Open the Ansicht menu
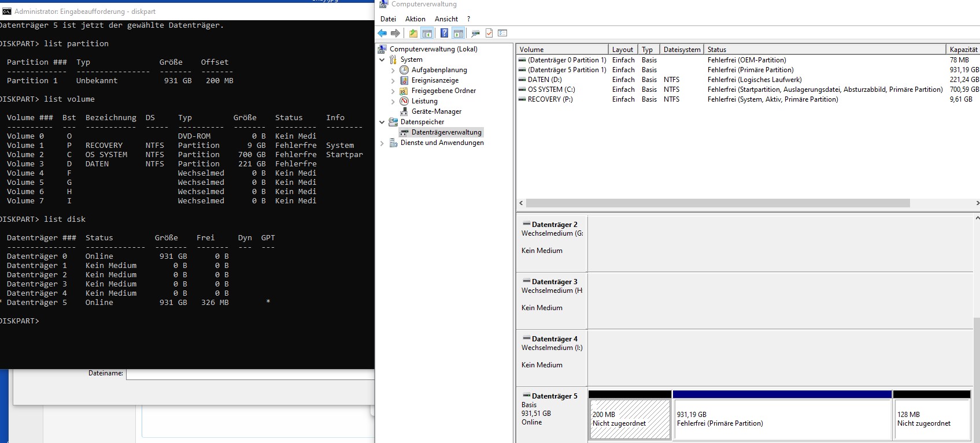 pyautogui.click(x=446, y=19)
